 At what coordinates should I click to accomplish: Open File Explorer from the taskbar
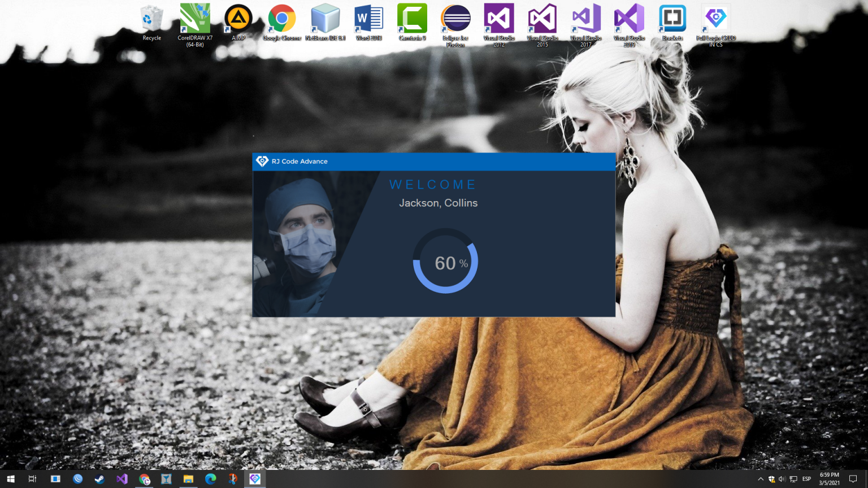pyautogui.click(x=188, y=479)
